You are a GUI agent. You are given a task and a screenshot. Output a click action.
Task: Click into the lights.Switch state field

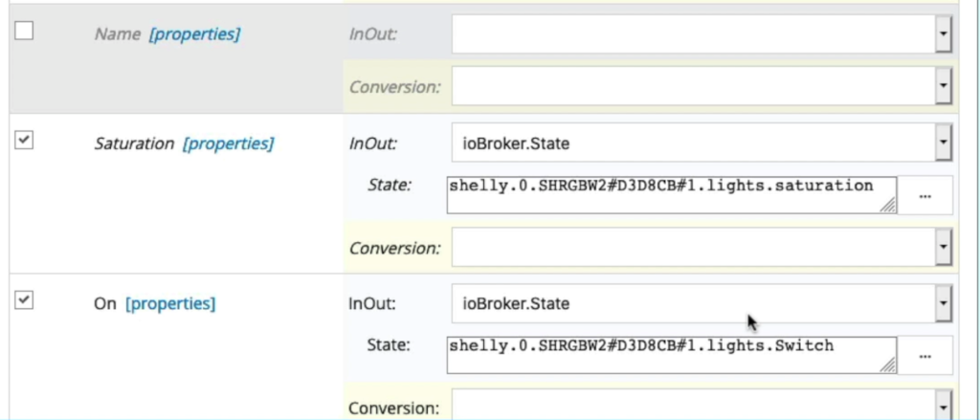tap(671, 355)
